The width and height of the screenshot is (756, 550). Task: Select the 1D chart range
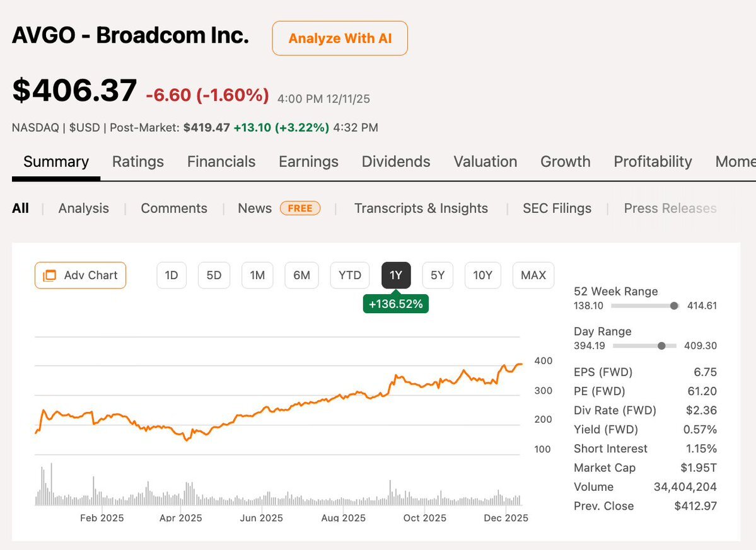[x=172, y=275]
